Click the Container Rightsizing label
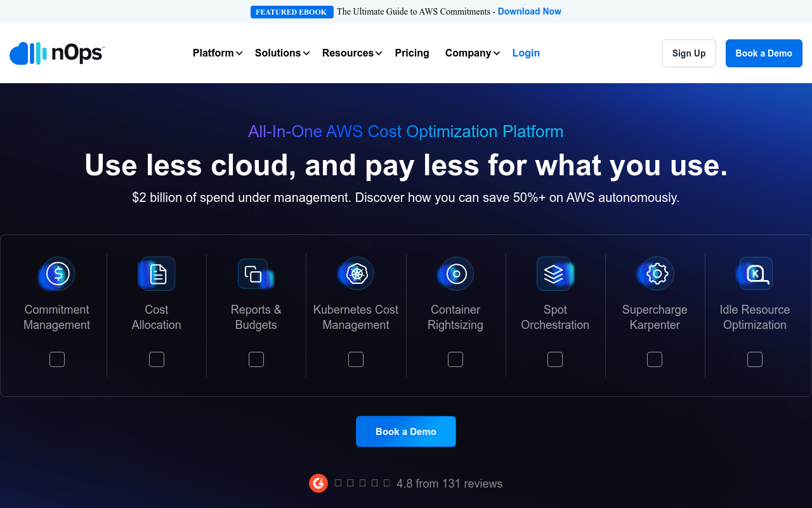Viewport: 812px width, 508px height. tap(455, 317)
